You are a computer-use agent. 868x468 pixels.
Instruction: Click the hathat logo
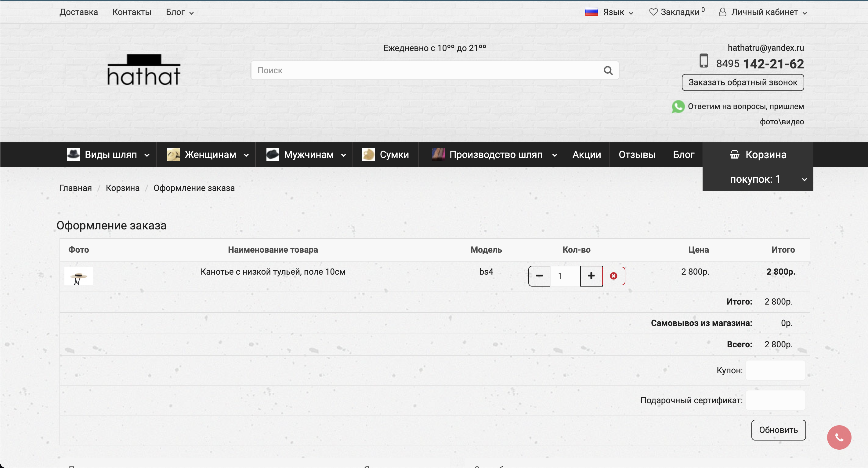tap(144, 70)
